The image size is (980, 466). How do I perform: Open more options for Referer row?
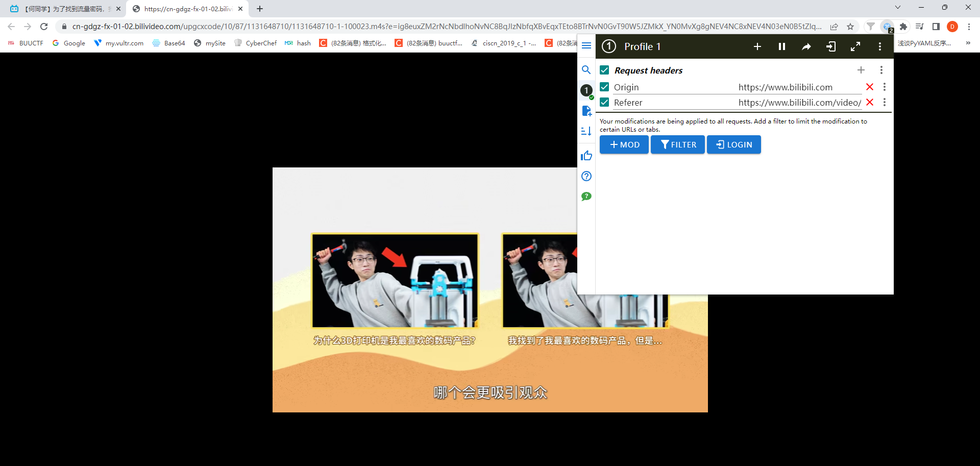tap(884, 103)
